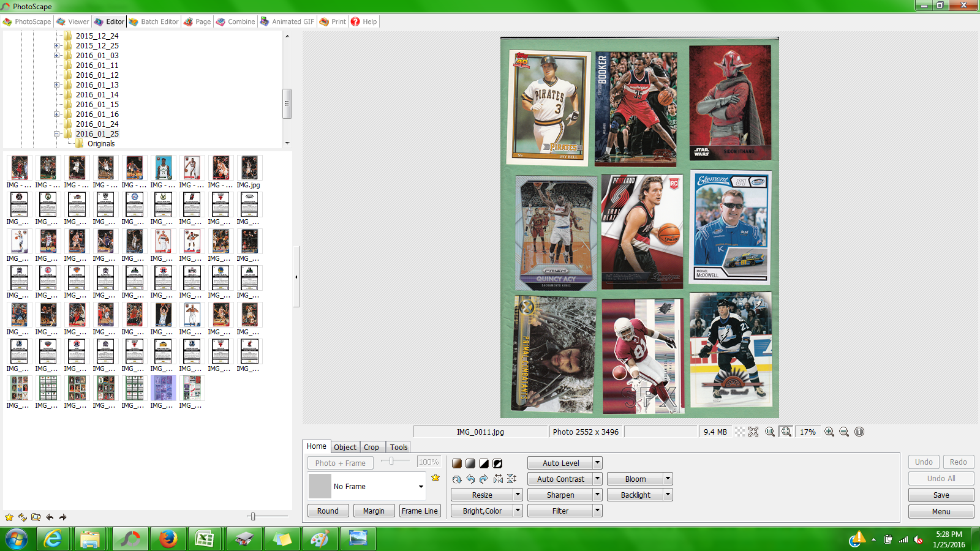Open the No Frame dropdown

point(421,487)
